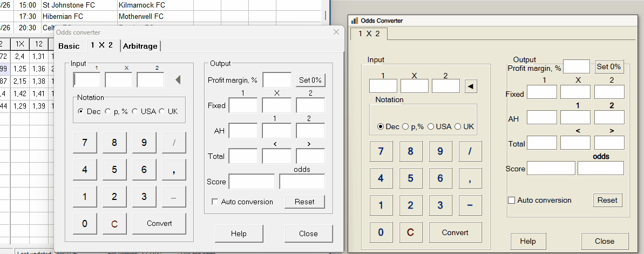The height and width of the screenshot is (254, 644).
Task: Select the Dec notation in the left converter
Action: coord(89,111)
